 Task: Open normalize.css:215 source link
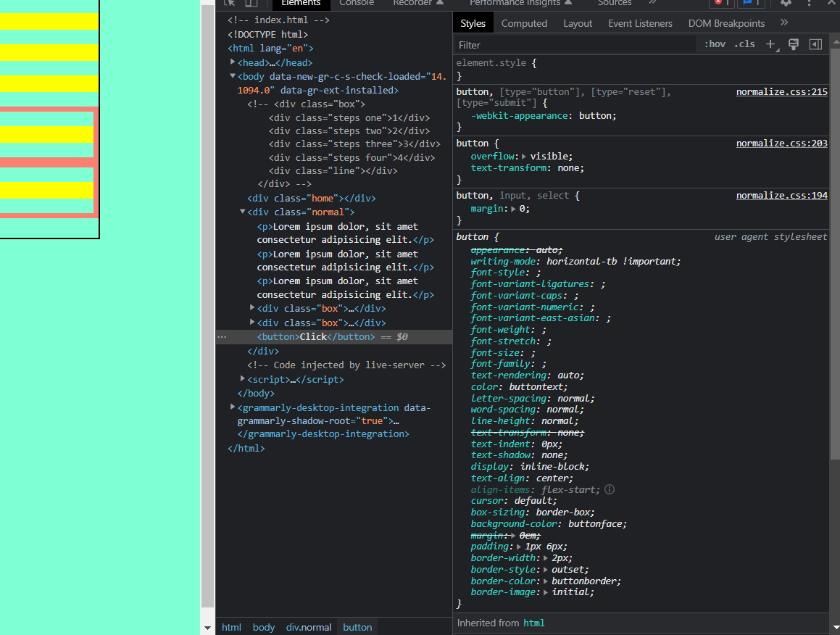781,91
